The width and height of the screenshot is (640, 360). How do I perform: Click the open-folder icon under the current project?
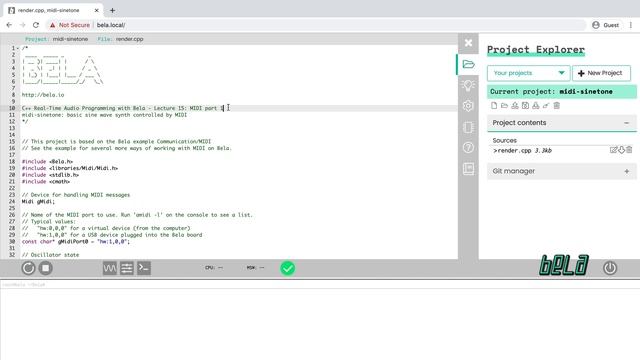tap(504, 106)
